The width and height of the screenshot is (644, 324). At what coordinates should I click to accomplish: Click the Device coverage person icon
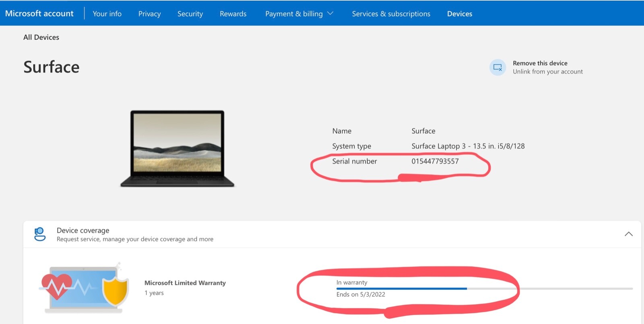40,234
